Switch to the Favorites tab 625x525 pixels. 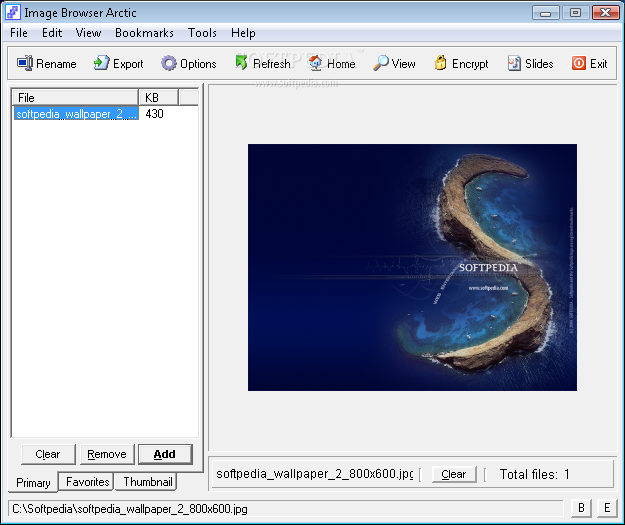87,482
